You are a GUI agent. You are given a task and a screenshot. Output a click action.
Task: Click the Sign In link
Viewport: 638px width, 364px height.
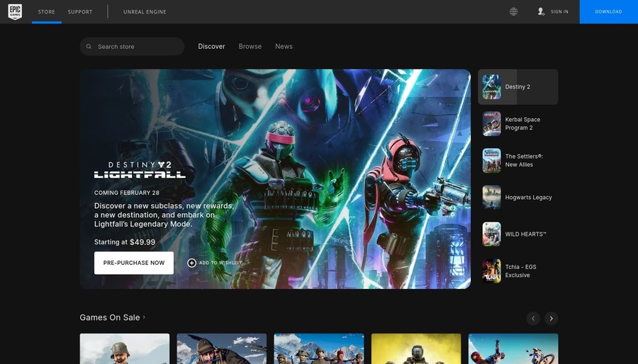click(559, 12)
